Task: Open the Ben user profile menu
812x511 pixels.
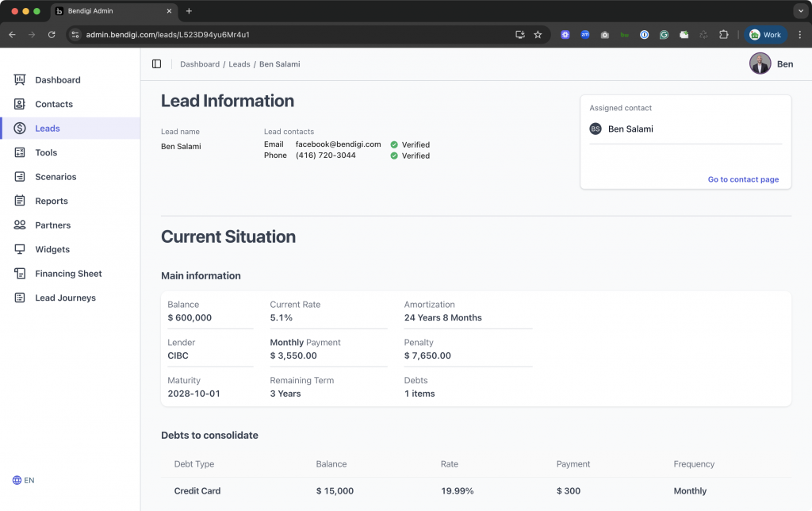Action: [x=771, y=64]
